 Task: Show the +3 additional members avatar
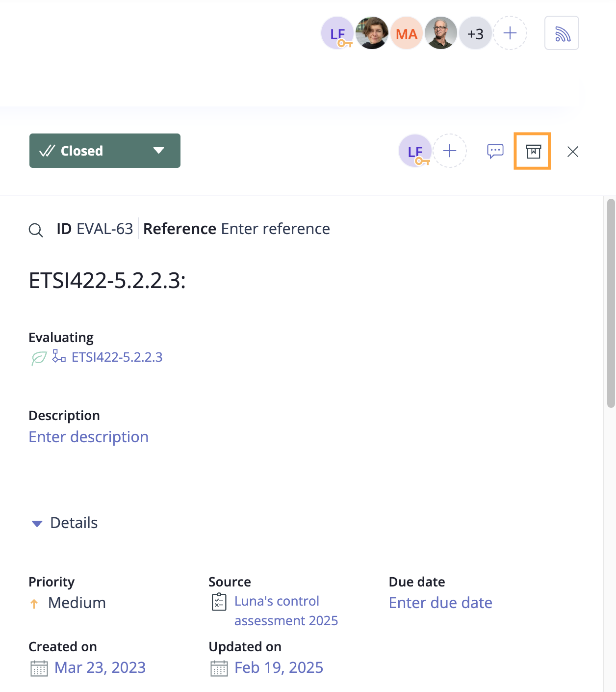pos(475,33)
